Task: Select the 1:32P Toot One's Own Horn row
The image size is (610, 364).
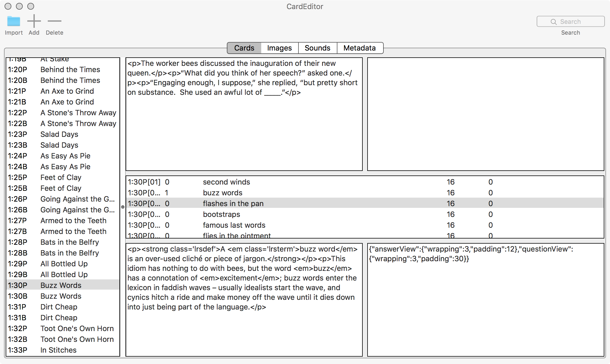Action: pyautogui.click(x=63, y=329)
